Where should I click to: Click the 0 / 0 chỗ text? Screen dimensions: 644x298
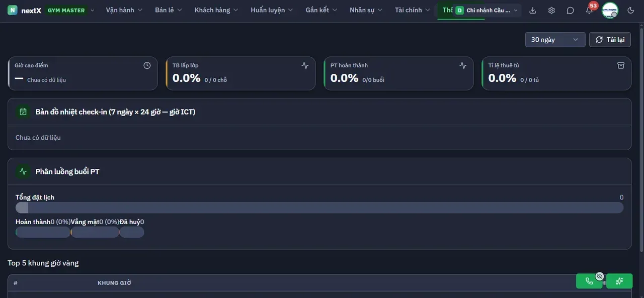coord(215,80)
